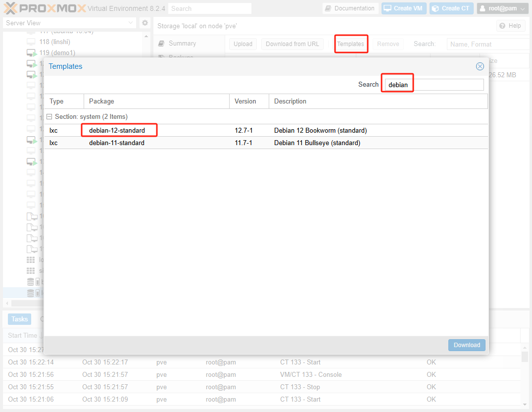
Task: Switch to the Tasks tab
Action: 19,319
